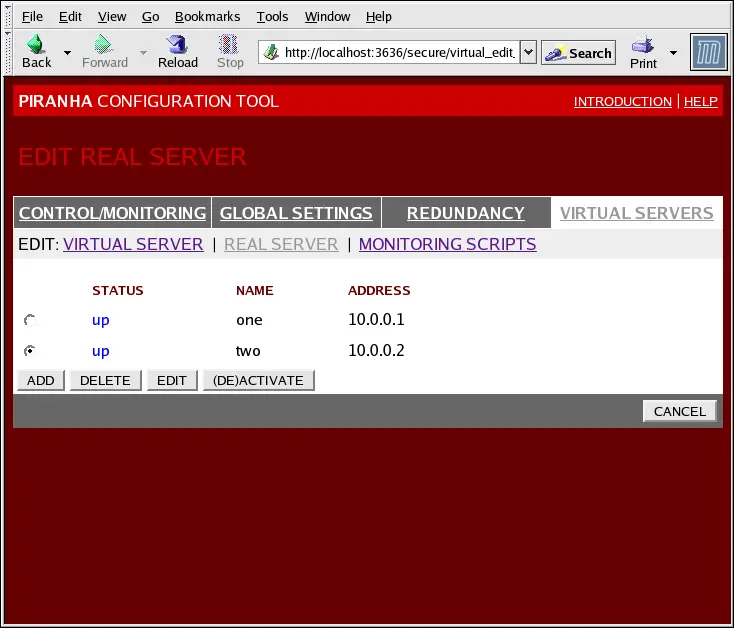This screenshot has height=628, width=734.
Task: Click the Mozilla throbber logo icon
Action: (x=708, y=52)
